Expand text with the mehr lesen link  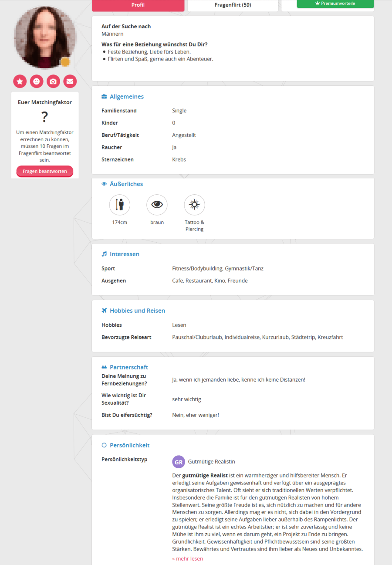pos(187,558)
